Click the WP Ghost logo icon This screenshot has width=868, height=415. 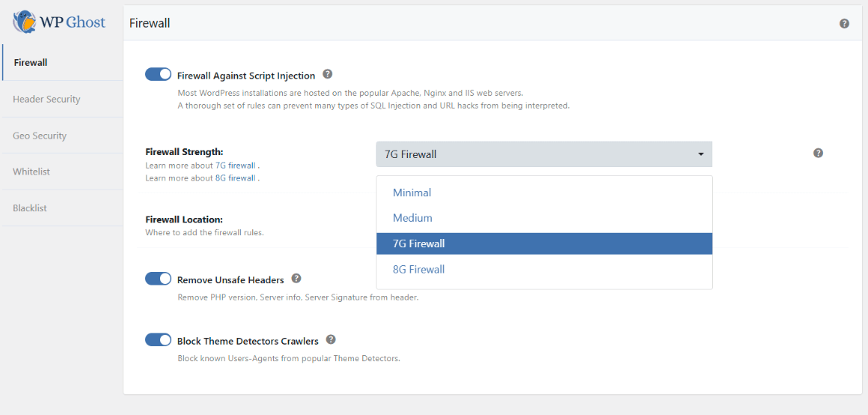click(25, 22)
